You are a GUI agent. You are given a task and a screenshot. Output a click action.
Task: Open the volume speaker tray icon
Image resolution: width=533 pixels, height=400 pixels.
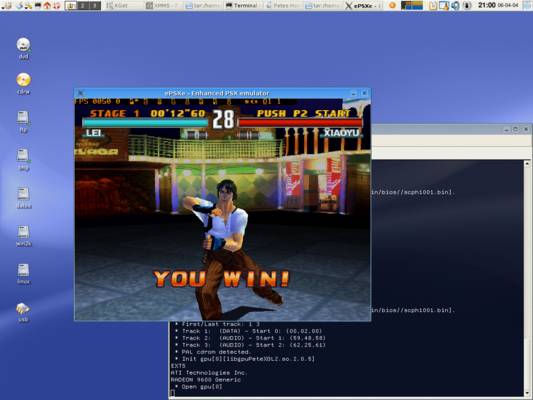[455, 5]
